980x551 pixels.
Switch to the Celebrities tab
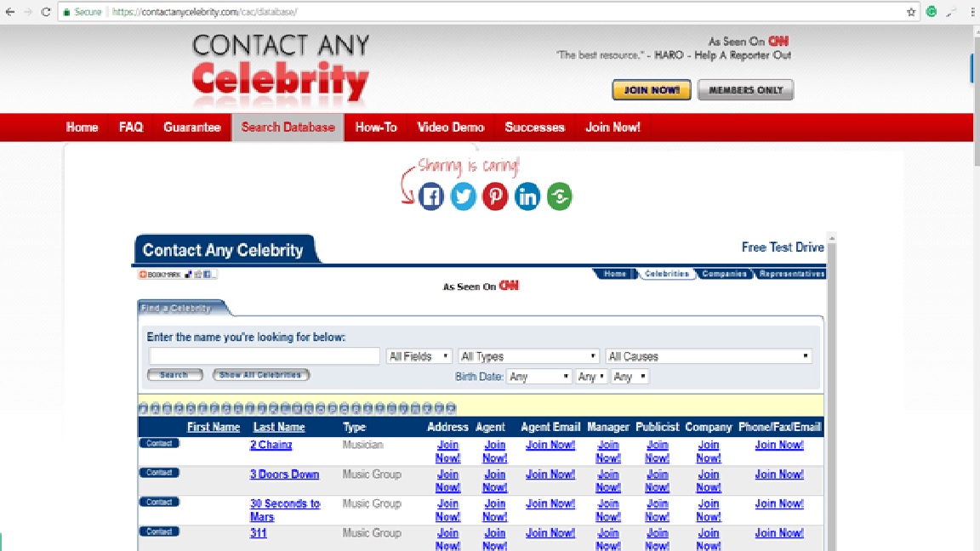(x=667, y=274)
